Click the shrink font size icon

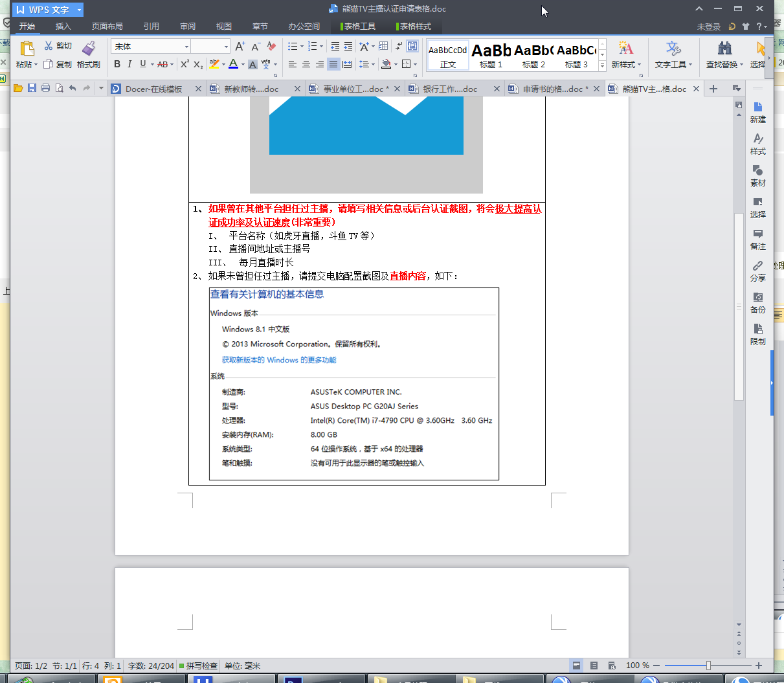pos(256,46)
